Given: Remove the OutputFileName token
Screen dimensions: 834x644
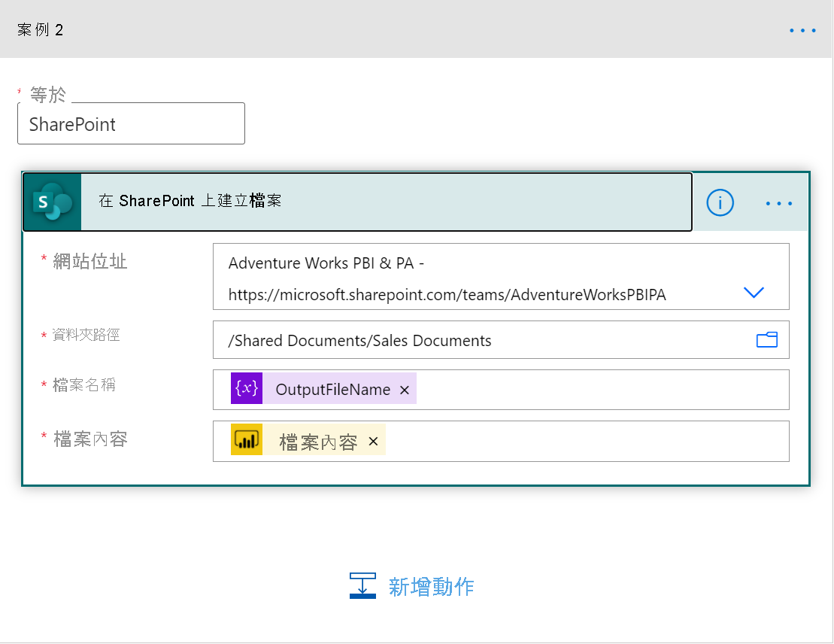Looking at the screenshot, I should coord(405,390).
